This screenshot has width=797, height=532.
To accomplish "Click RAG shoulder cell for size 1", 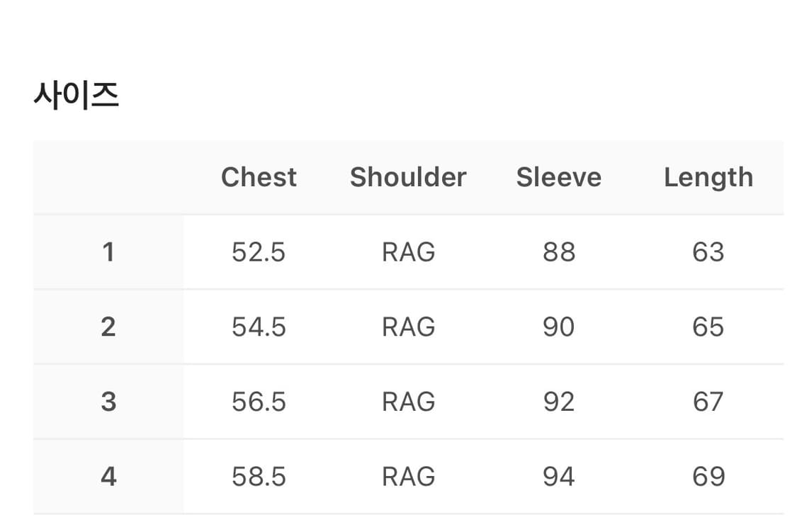I will (x=408, y=252).
